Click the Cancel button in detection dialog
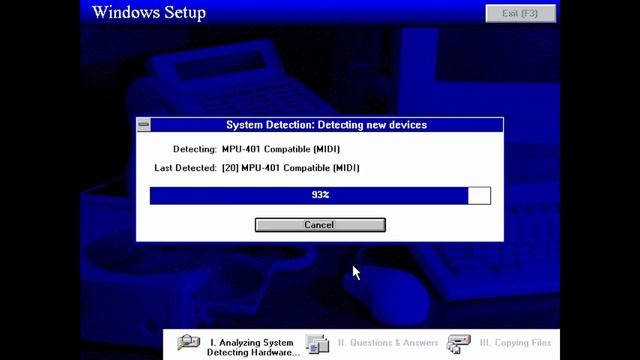Image resolution: width=640 pixels, height=360 pixels. (x=320, y=225)
